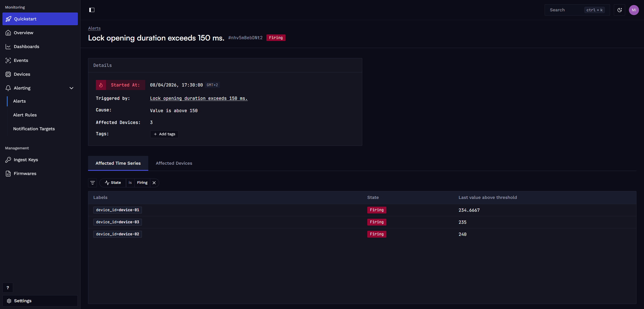Viewport: 644px width, 309px height.
Task: Click the help question mark button
Action: coord(8,288)
